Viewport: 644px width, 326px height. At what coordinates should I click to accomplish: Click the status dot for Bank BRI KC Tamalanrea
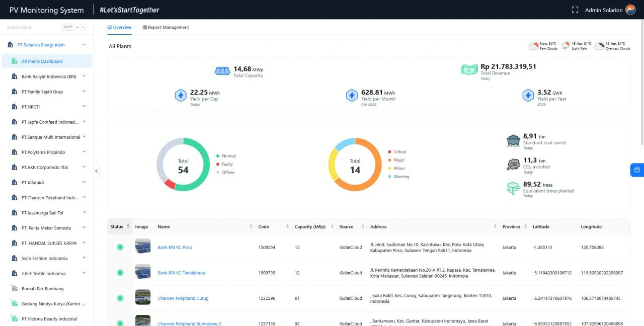click(x=120, y=273)
